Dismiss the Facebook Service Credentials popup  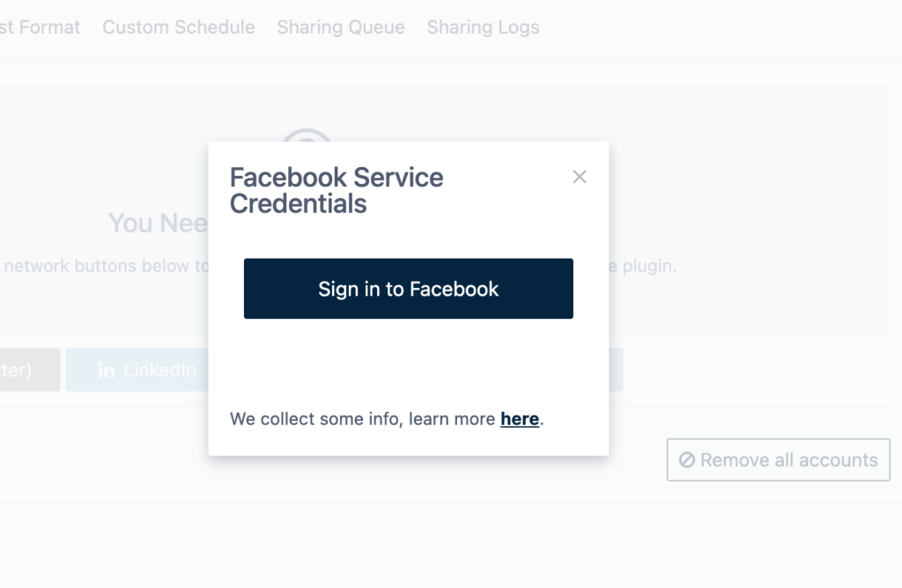580,176
